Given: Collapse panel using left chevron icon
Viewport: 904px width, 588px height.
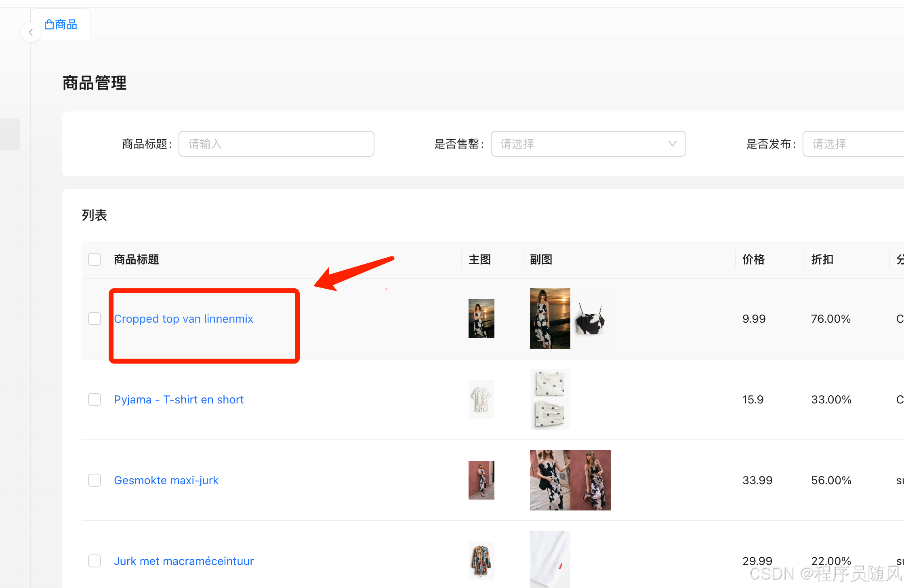Looking at the screenshot, I should point(31,32).
